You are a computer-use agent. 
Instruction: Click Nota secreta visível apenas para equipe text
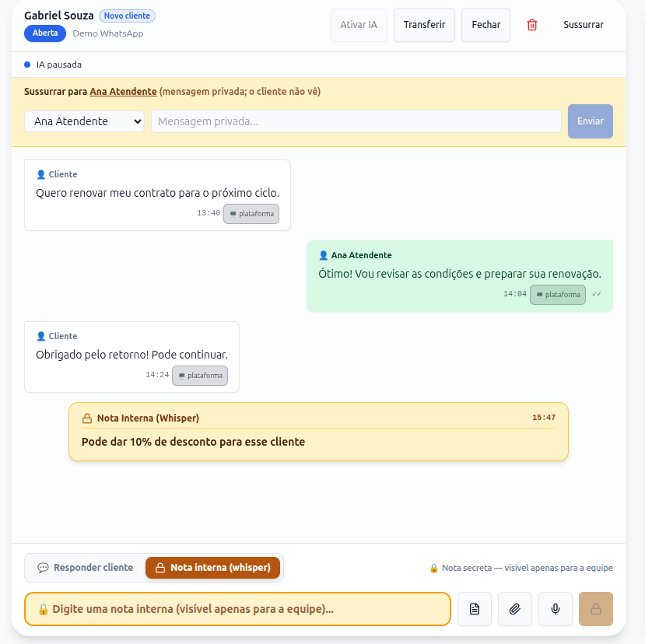[528, 568]
